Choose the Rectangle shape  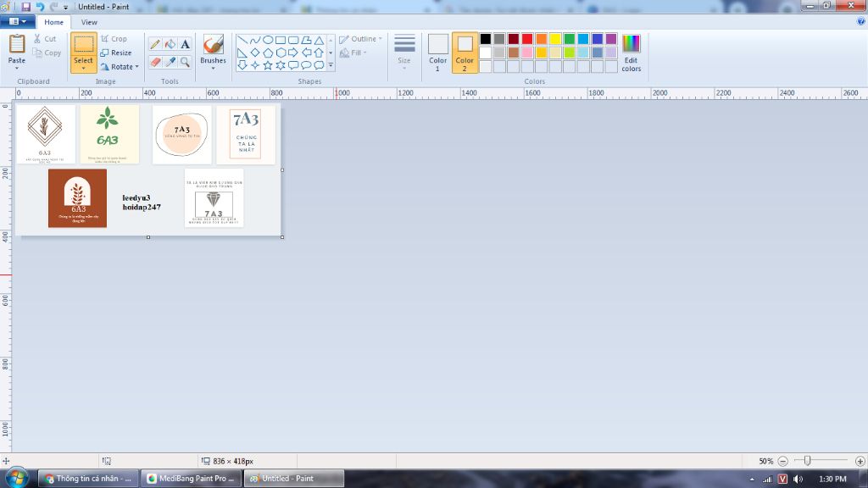click(280, 40)
